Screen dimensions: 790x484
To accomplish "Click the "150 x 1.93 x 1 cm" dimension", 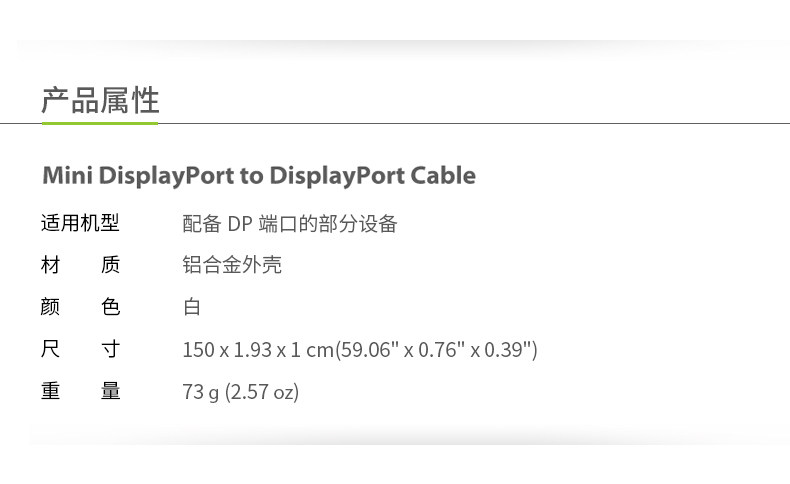I will [x=257, y=350].
